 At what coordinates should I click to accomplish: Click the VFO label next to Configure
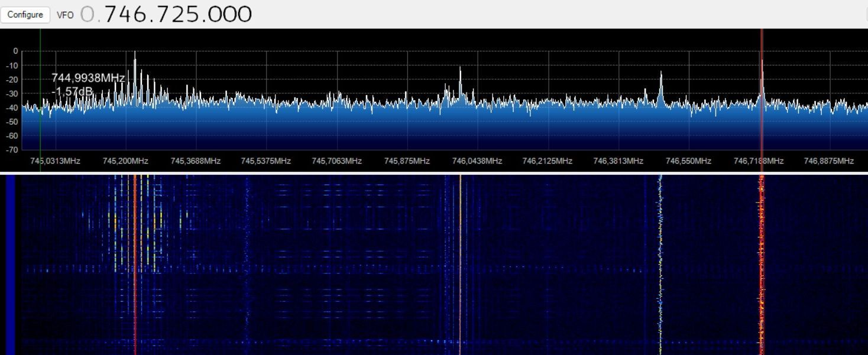pyautogui.click(x=65, y=15)
